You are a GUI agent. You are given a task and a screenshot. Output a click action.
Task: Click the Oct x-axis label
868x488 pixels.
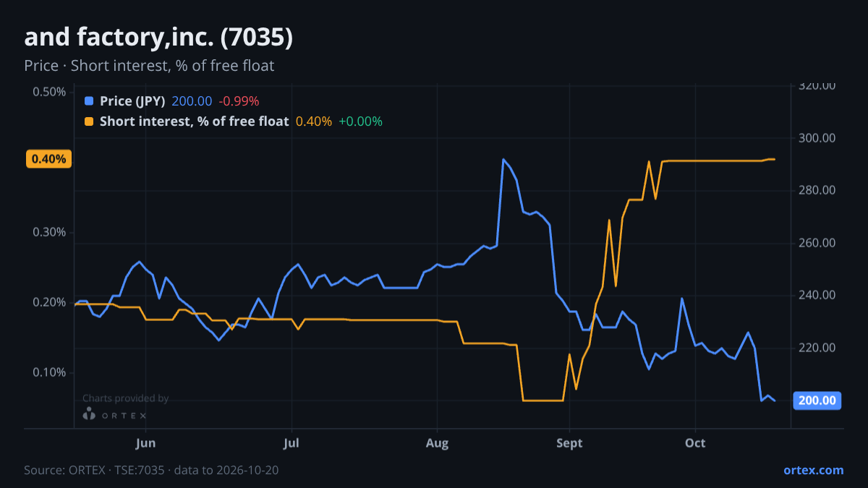coord(695,442)
